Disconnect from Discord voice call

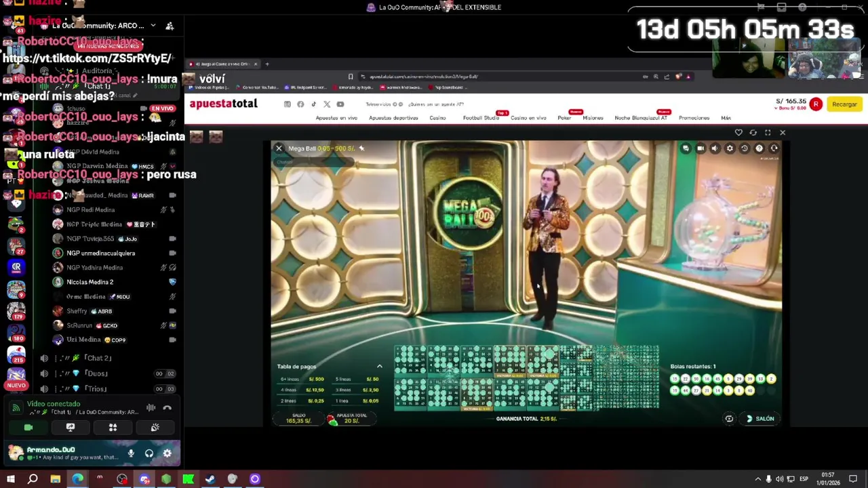click(167, 408)
